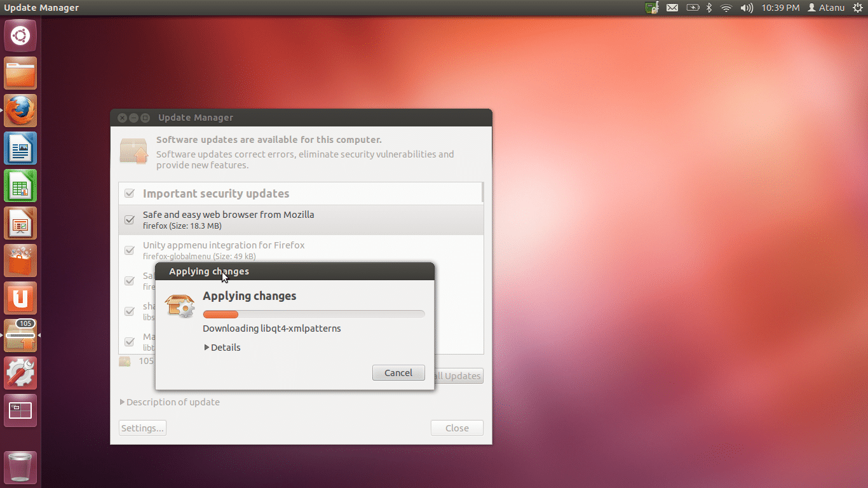This screenshot has height=488, width=868.
Task: Toggle the firefox-globalmenu update checkbox
Action: pyautogui.click(x=130, y=250)
